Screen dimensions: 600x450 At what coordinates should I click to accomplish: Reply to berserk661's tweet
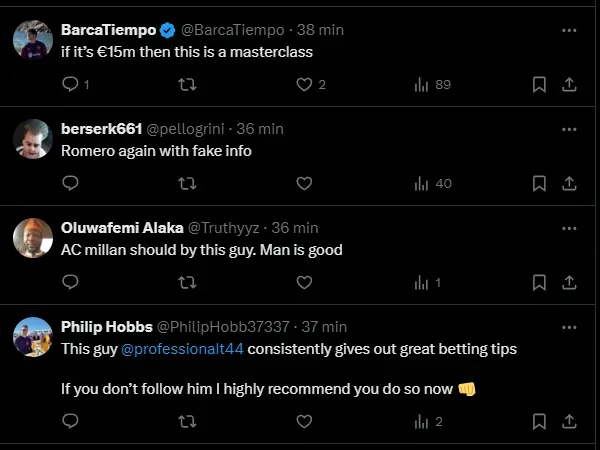pos(71,183)
